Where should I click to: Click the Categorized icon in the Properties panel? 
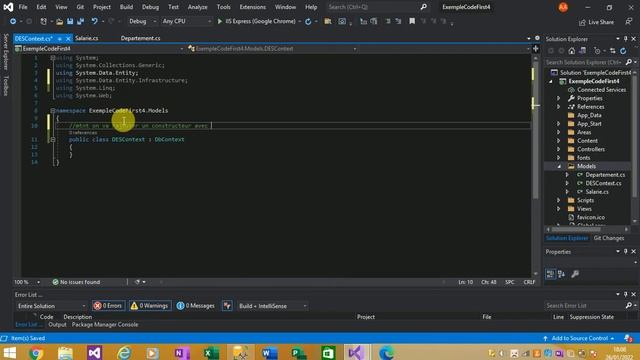pos(550,274)
